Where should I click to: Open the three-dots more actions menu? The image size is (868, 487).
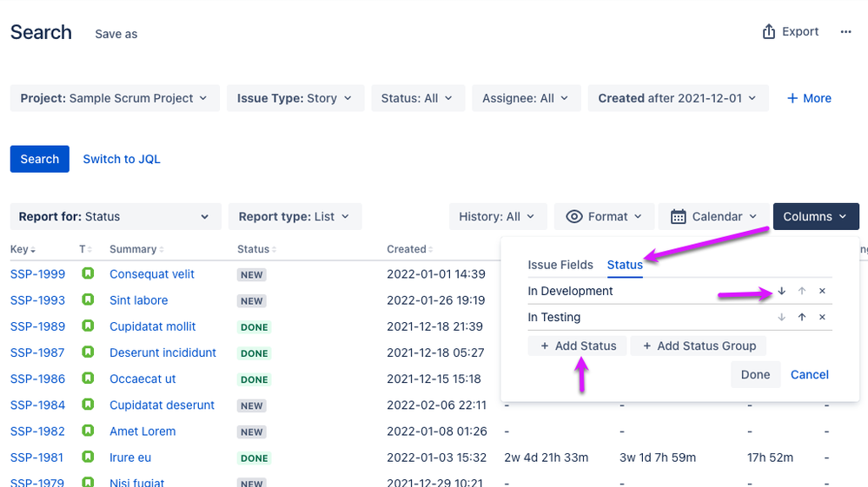(845, 32)
